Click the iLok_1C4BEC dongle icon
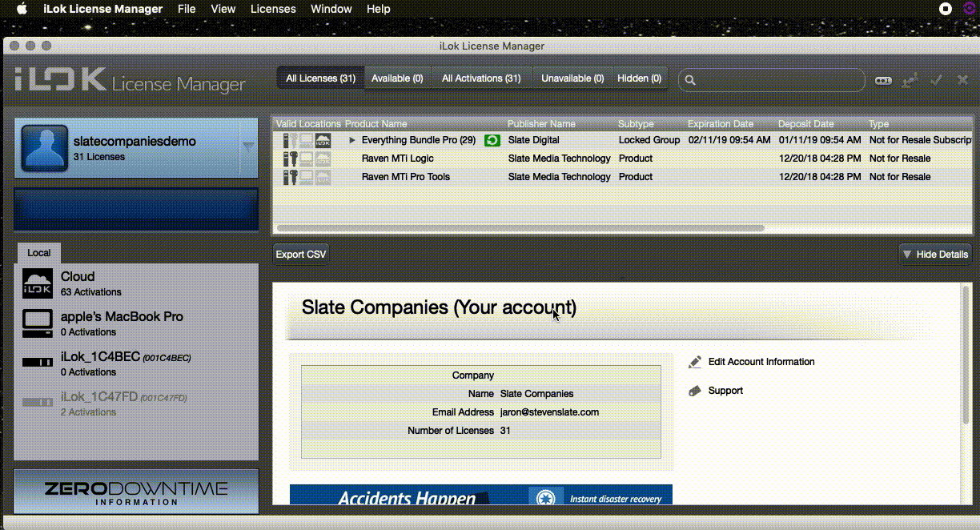Viewport: 980px width, 530px height. tap(38, 363)
